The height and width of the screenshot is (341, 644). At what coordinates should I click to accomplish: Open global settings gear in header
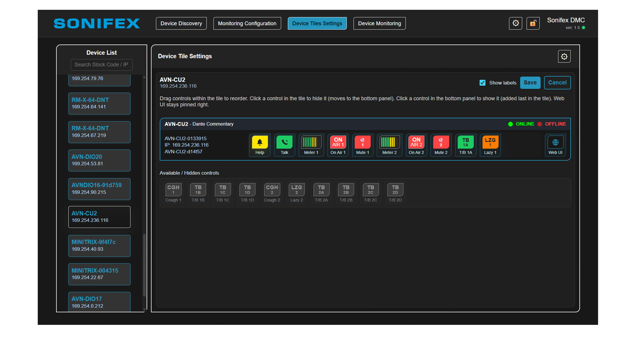(516, 23)
